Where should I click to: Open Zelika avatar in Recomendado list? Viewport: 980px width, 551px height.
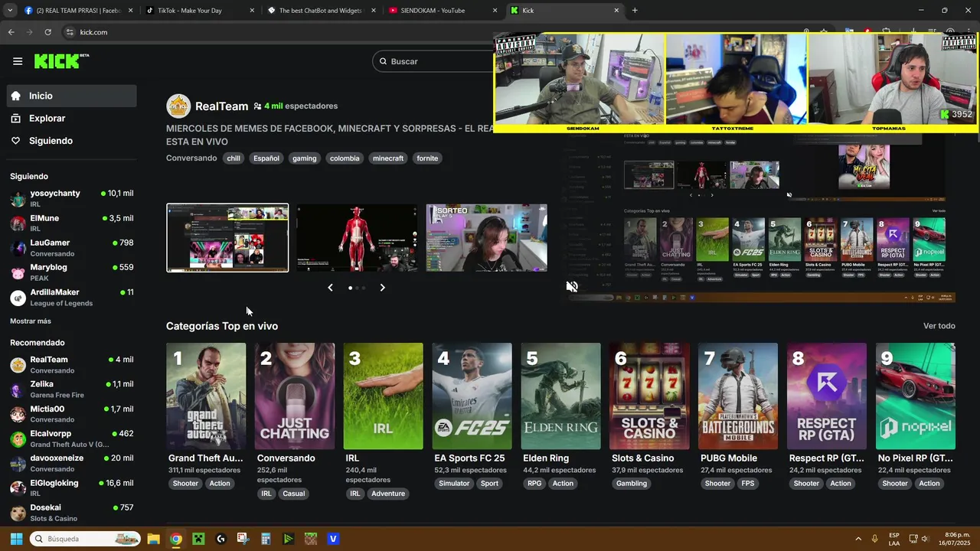click(x=18, y=390)
